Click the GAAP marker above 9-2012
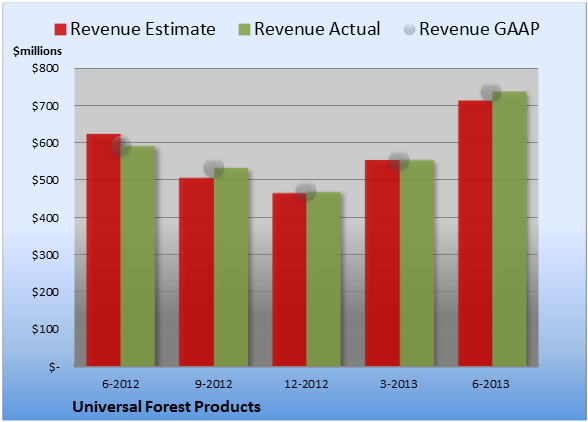The height and width of the screenshot is (422, 588). tap(214, 168)
